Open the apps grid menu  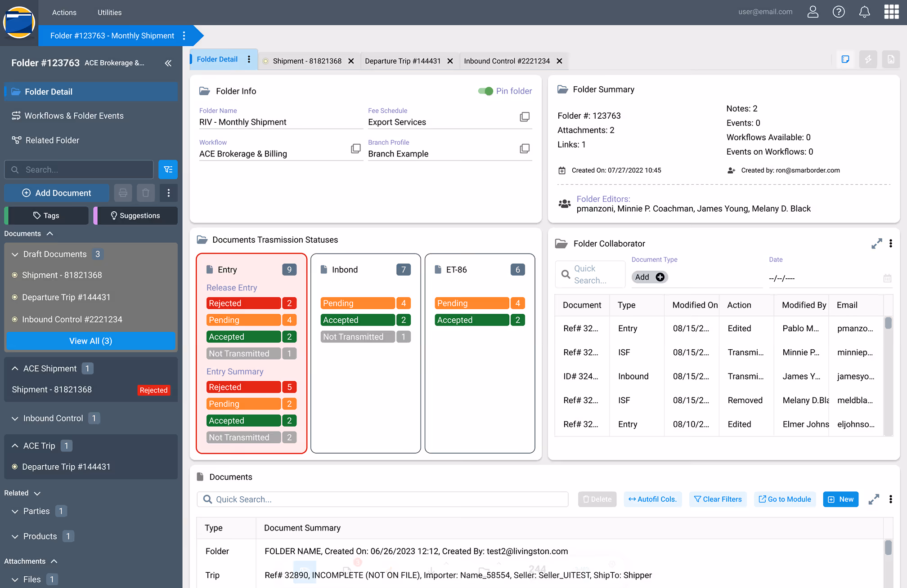(891, 12)
